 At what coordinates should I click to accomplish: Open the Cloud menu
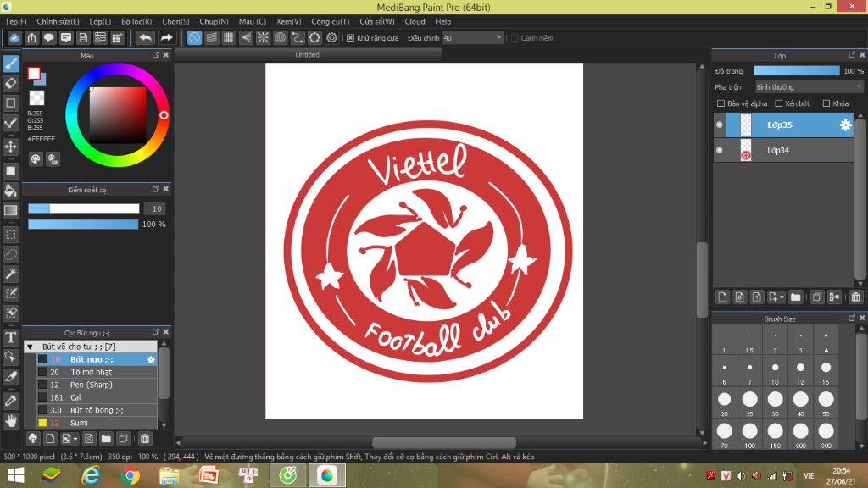[415, 21]
